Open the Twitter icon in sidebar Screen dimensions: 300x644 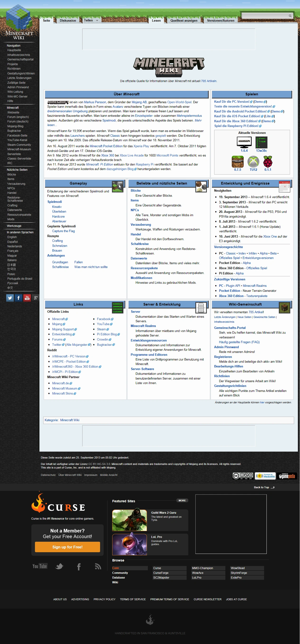[x=10, y=298]
